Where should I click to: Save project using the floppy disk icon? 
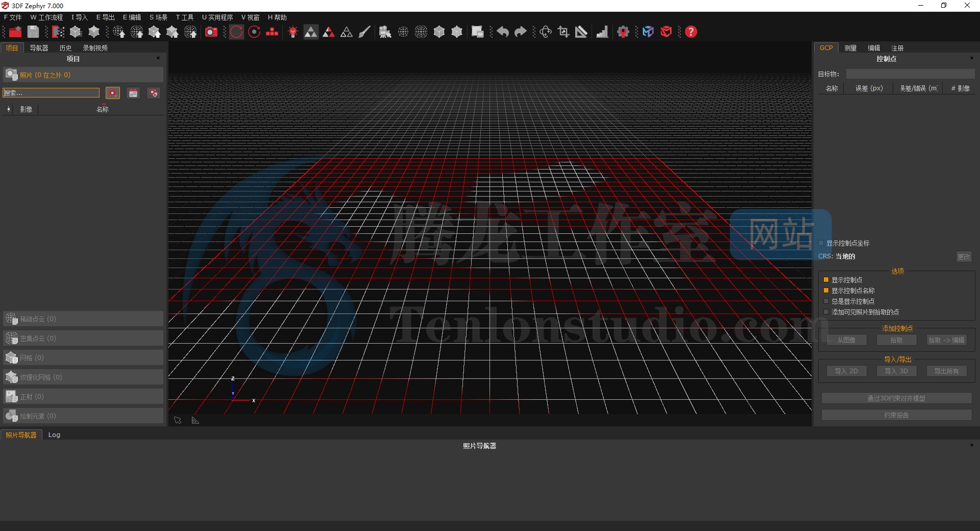(33, 32)
